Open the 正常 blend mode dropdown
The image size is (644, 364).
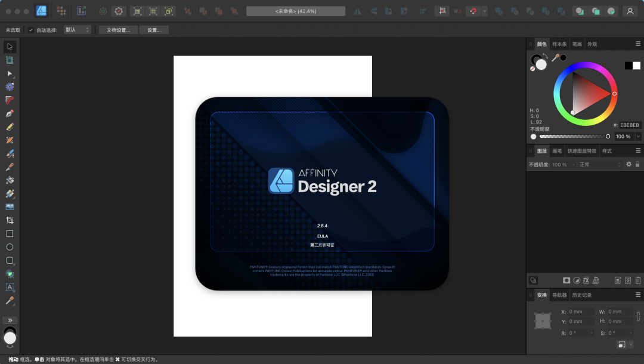tap(599, 164)
